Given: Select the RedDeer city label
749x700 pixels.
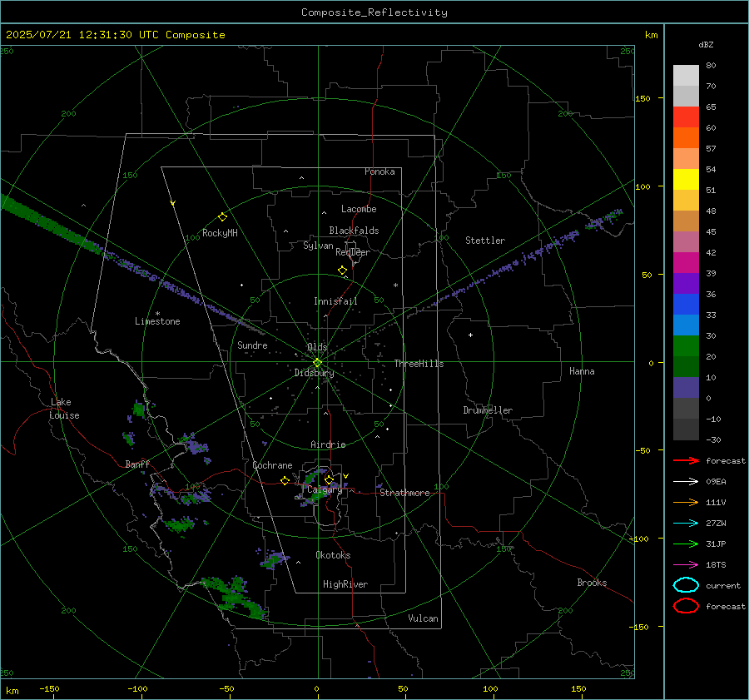Looking at the screenshot, I should (353, 252).
